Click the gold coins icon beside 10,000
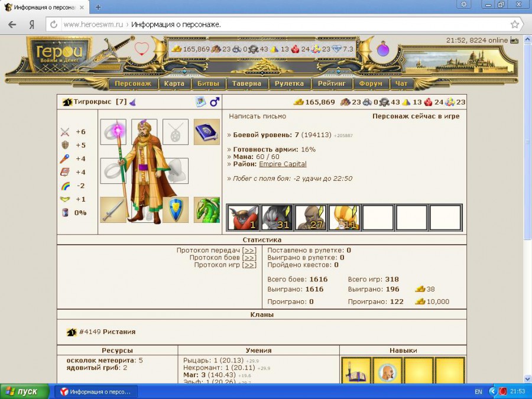 pos(420,301)
